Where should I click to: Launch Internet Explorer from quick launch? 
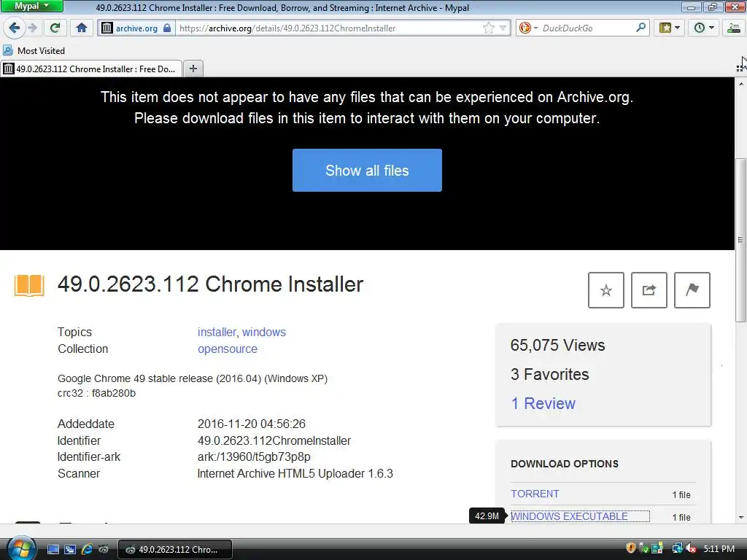coord(87,549)
